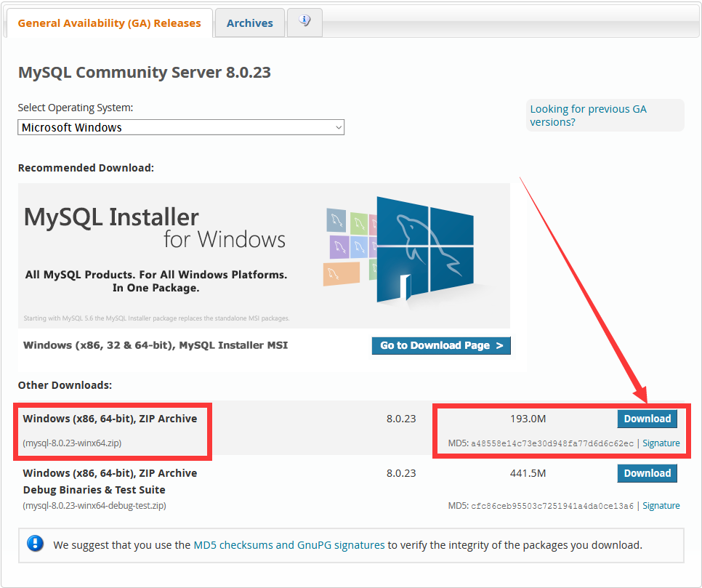This screenshot has width=702, height=588.
Task: Click the text (mysql-8.0.23-winx64.zip)
Action: coord(72,443)
